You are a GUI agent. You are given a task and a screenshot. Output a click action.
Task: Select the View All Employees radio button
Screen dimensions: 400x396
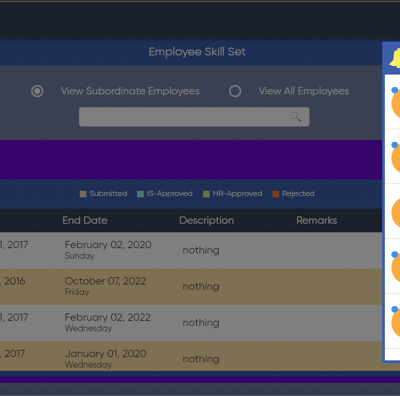pyautogui.click(x=235, y=91)
